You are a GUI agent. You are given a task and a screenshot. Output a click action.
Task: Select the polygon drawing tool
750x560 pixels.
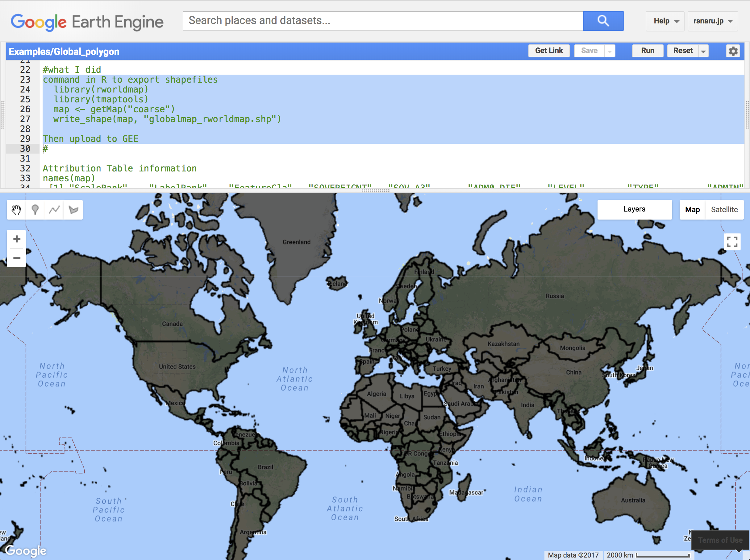click(x=73, y=210)
